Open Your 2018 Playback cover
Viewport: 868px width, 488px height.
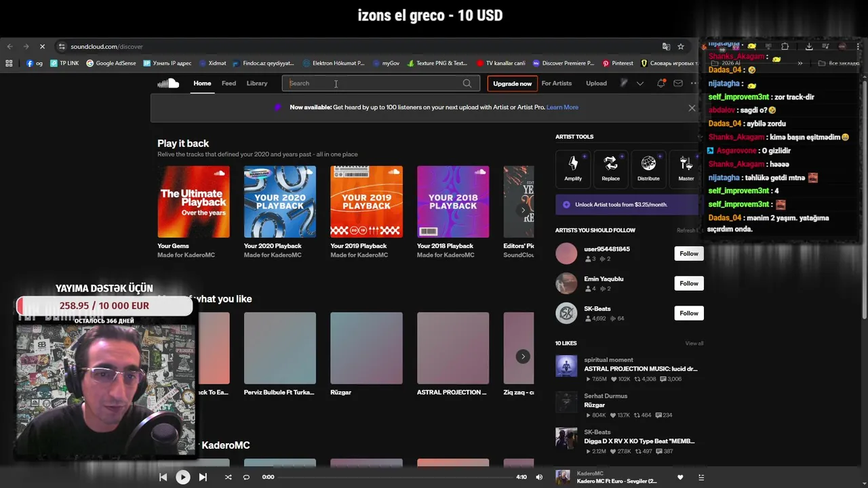click(453, 202)
